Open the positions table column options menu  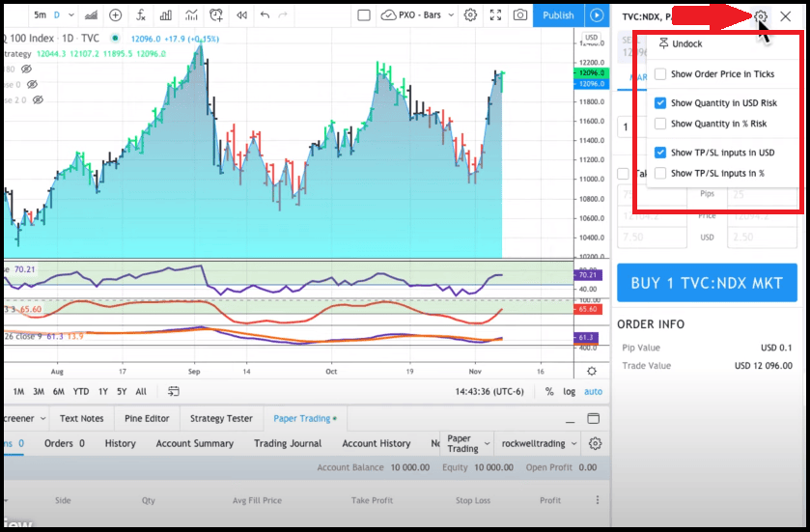tap(598, 500)
